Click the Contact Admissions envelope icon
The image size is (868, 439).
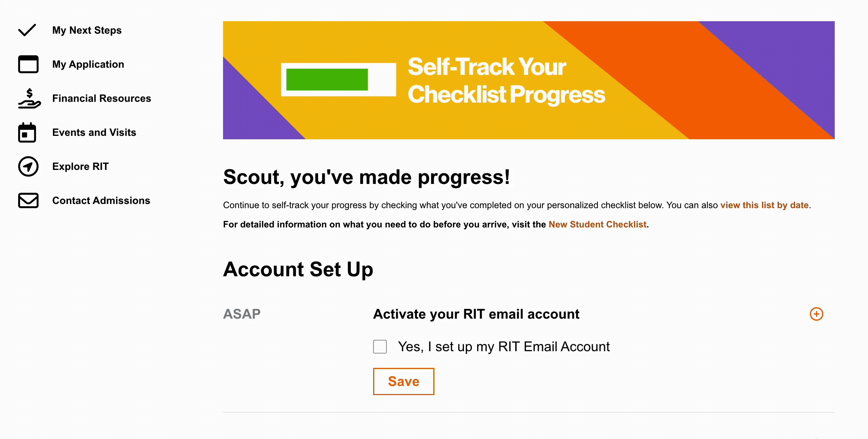tap(28, 201)
